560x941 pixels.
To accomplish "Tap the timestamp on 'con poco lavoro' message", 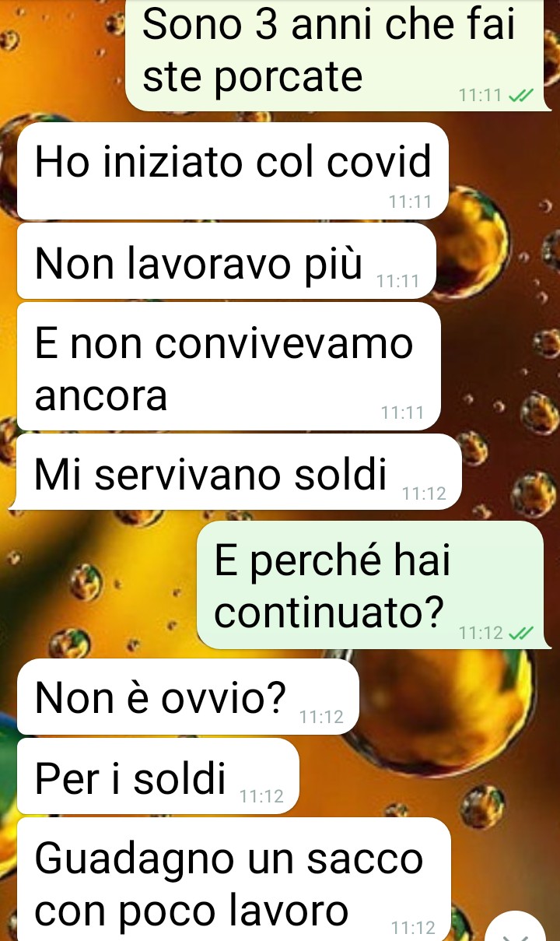I will pyautogui.click(x=413, y=928).
